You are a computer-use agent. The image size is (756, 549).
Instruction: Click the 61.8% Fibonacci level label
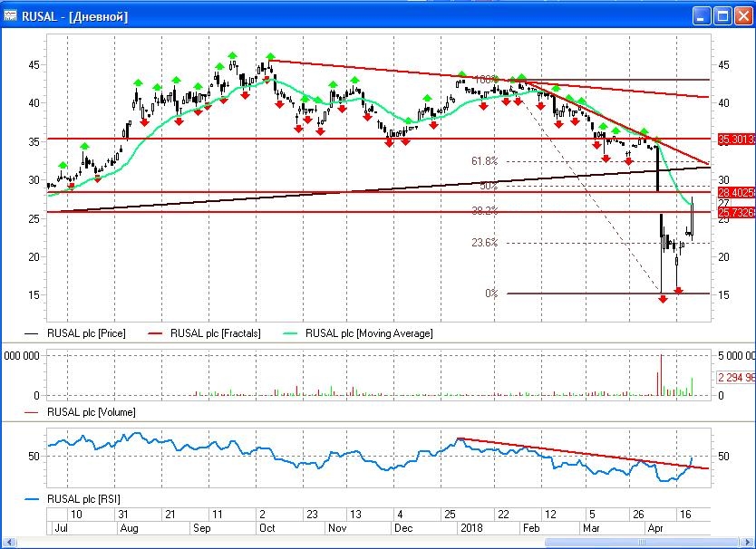pos(485,161)
